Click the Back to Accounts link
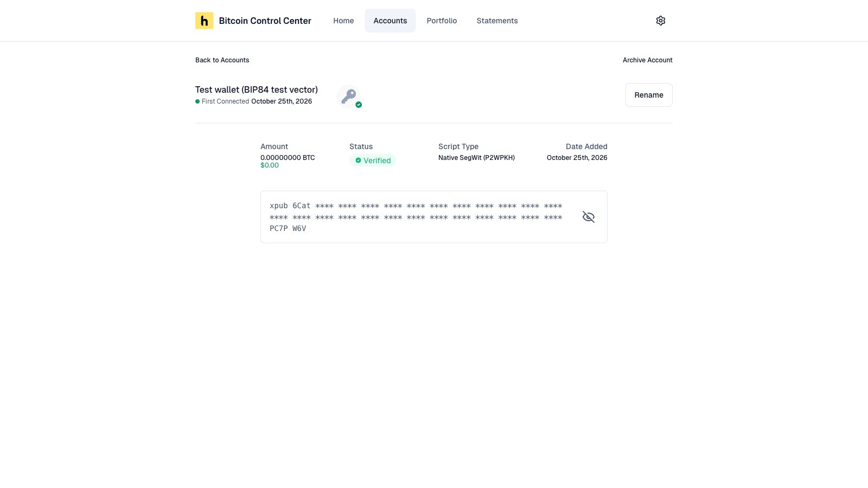The image size is (868, 488). tap(222, 60)
